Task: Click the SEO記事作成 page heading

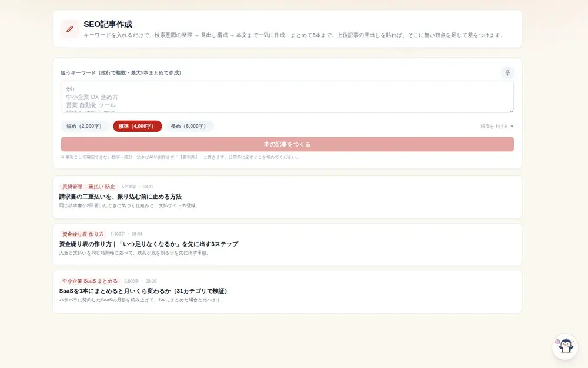Action: (x=108, y=24)
